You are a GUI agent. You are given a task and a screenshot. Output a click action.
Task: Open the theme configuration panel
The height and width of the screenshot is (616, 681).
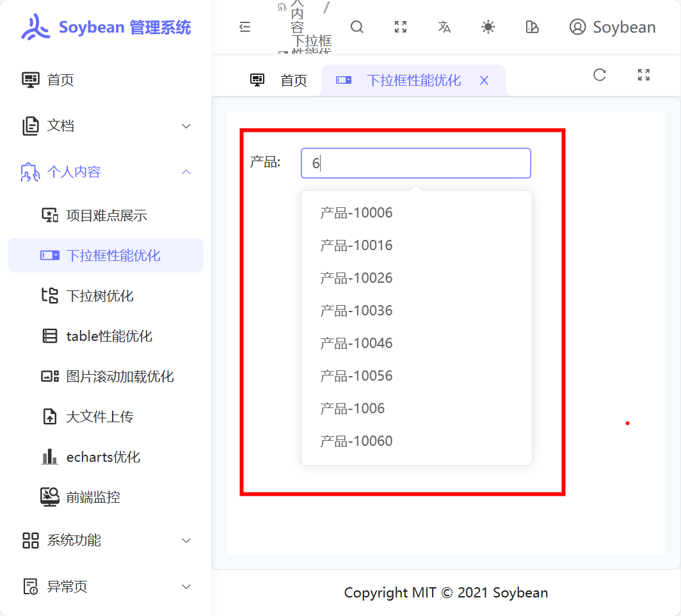coord(532,27)
